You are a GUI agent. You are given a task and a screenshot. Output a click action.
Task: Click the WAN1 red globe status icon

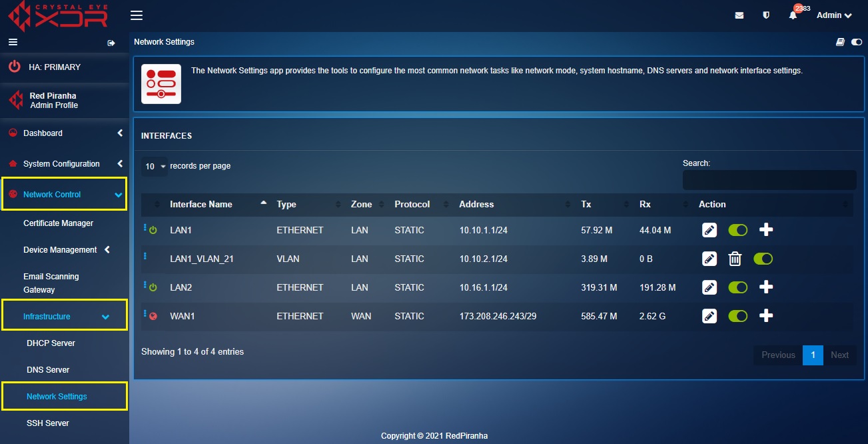point(153,316)
